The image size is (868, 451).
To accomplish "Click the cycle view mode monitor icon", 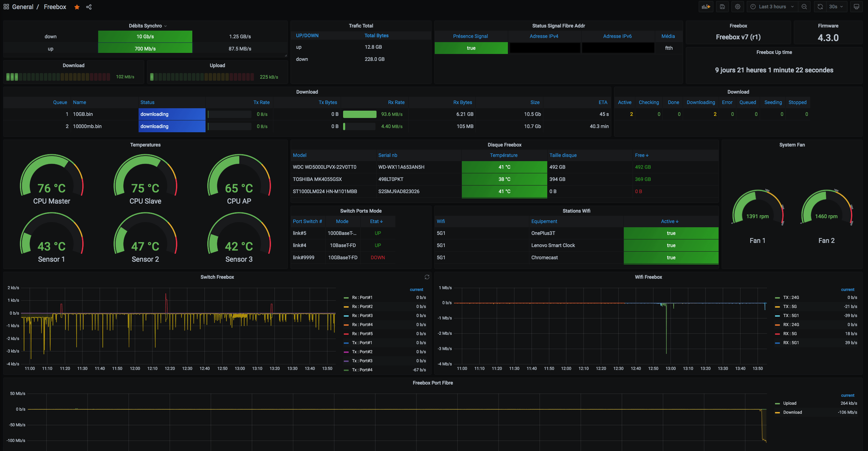I will (x=857, y=7).
